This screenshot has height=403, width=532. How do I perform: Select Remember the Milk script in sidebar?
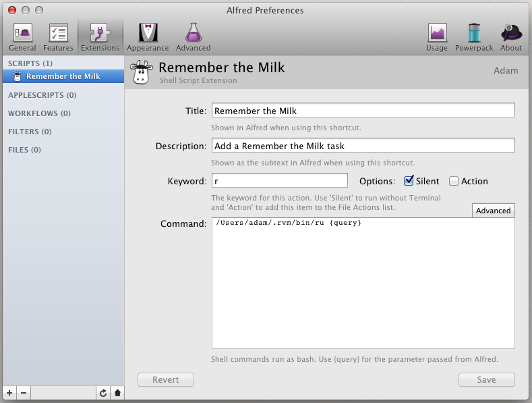[63, 76]
